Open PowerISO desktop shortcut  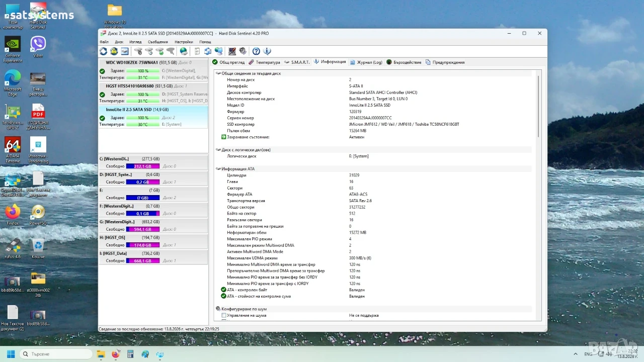click(38, 215)
